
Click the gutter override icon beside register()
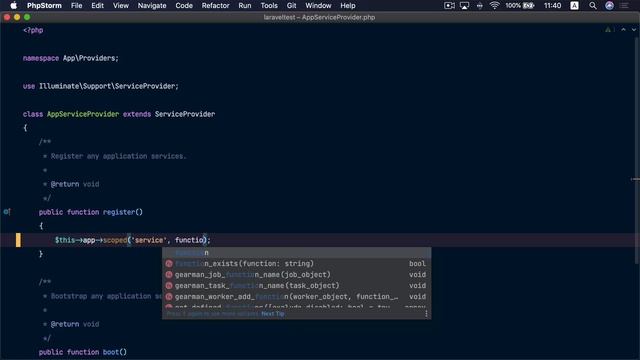pyautogui.click(x=7, y=212)
